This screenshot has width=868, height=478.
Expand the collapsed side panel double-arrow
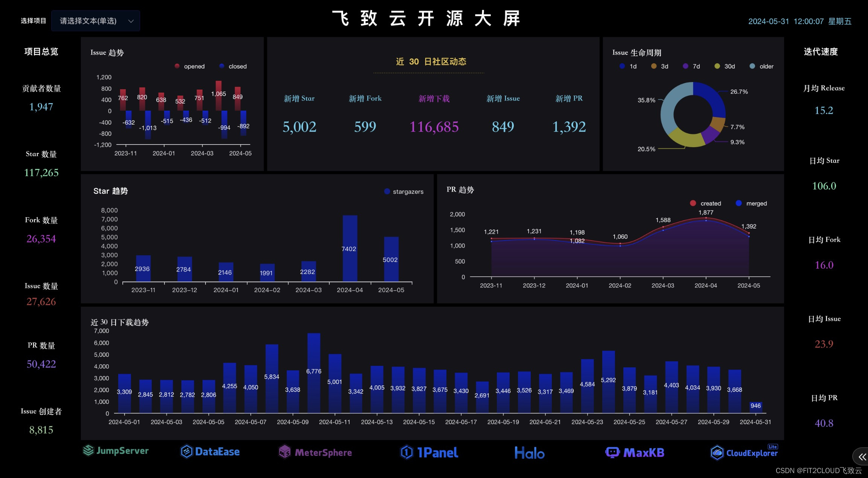tap(862, 457)
